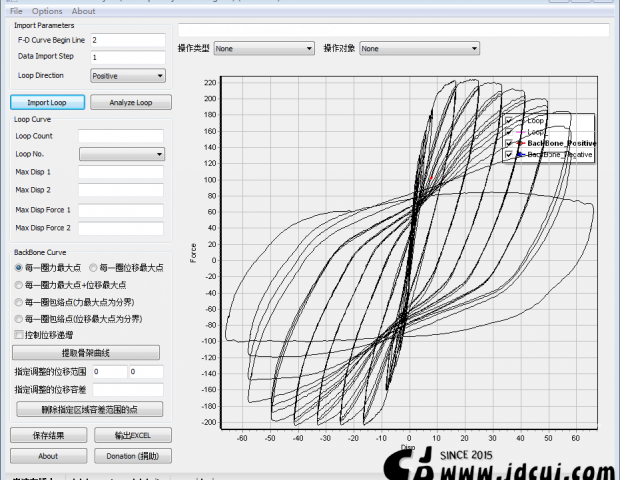Screen dimensions: 620x480
Task: Select the 每一圈力最大点 radio option
Action: [19, 268]
